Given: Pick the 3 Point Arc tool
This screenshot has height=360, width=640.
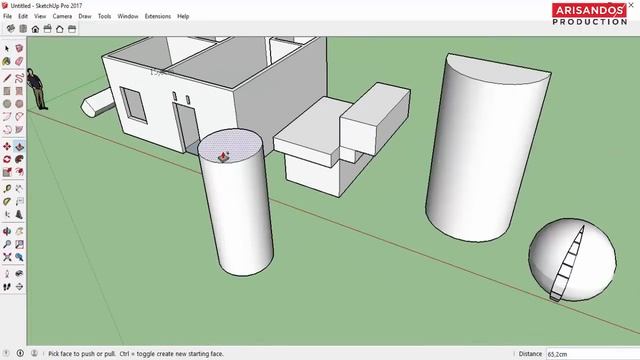Looking at the screenshot, I should [x=7, y=130].
